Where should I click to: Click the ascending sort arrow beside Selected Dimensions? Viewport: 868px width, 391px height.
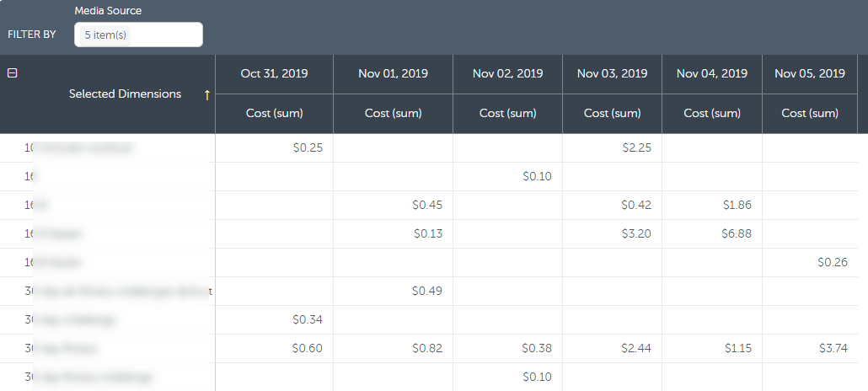point(206,94)
